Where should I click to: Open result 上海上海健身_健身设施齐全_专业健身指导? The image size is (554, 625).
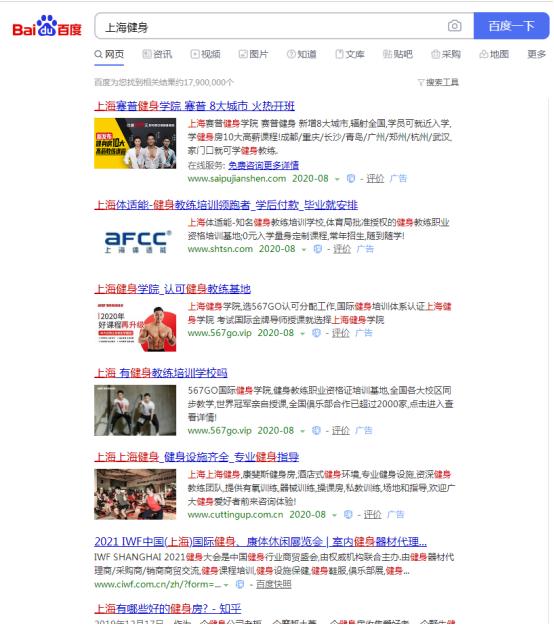(197, 457)
